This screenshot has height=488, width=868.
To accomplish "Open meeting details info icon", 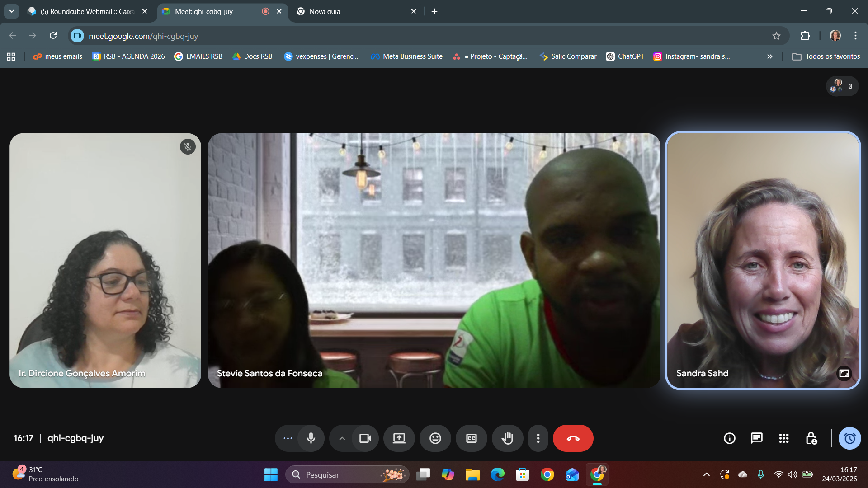I will pos(729,438).
